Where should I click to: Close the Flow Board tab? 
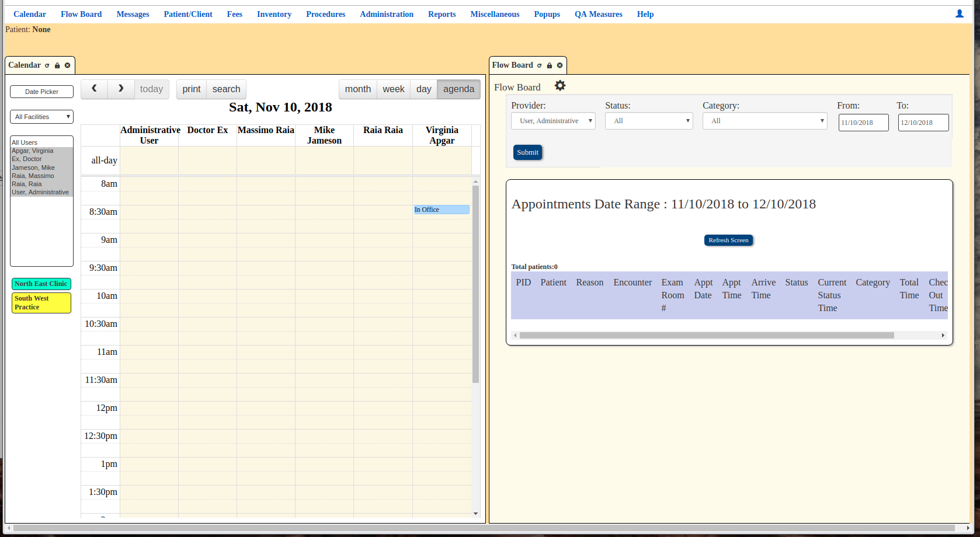tap(559, 65)
